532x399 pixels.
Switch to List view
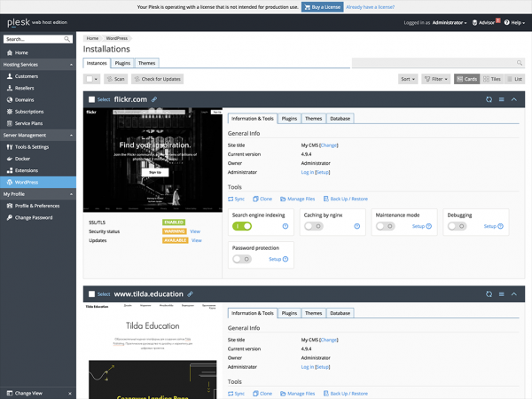pyautogui.click(x=515, y=79)
